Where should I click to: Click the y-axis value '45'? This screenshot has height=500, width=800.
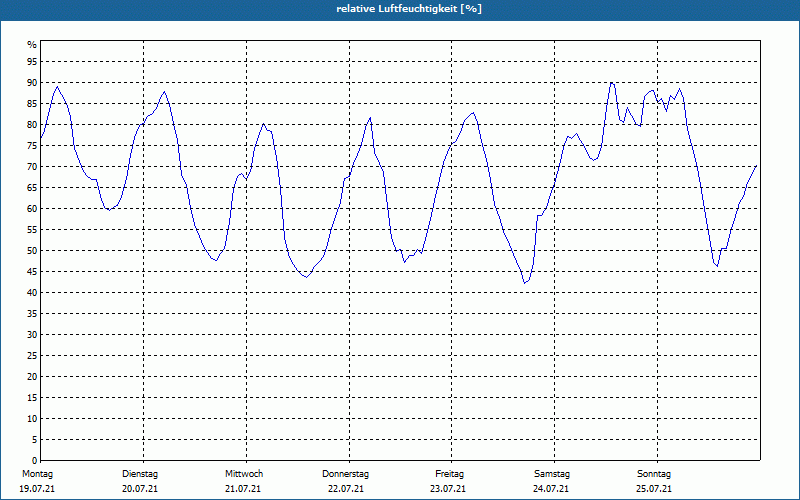(x=32, y=272)
